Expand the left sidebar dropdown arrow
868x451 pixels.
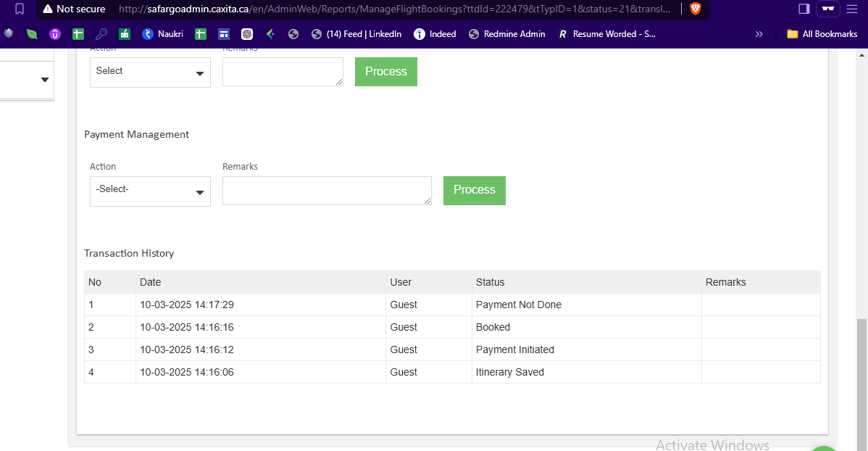(44, 80)
